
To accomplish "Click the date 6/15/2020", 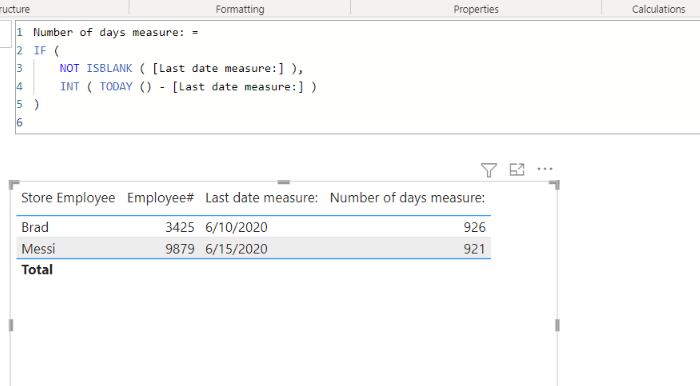I will click(x=236, y=249).
